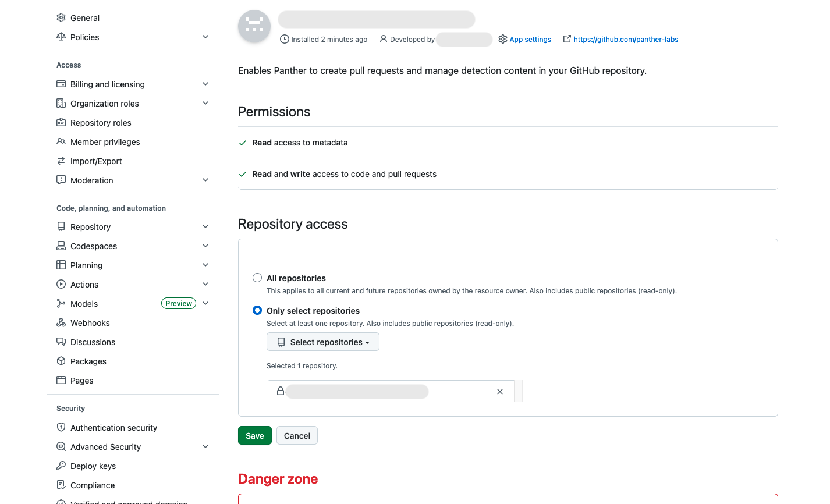
Task: Go to Pages settings
Action: 133,381
